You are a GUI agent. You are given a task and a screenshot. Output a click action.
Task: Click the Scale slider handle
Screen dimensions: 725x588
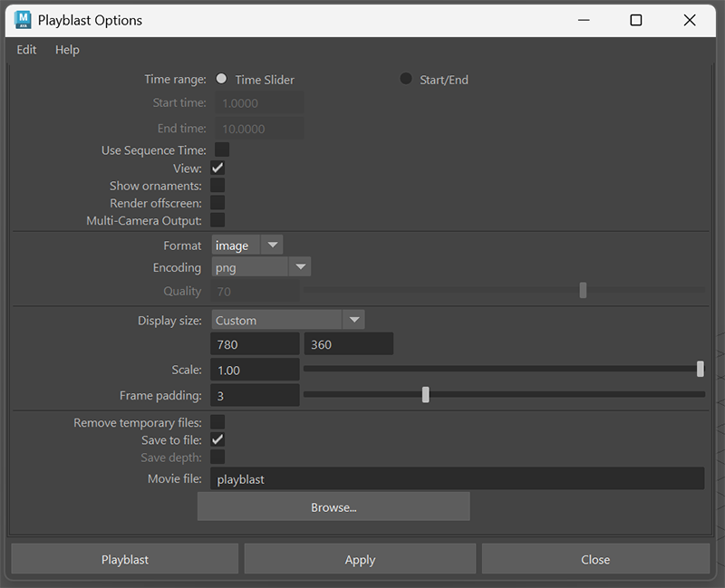700,369
